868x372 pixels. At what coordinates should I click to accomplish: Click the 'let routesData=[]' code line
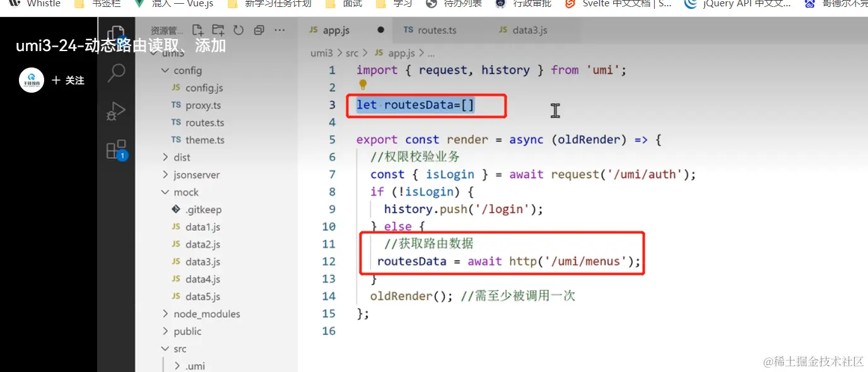click(x=415, y=105)
